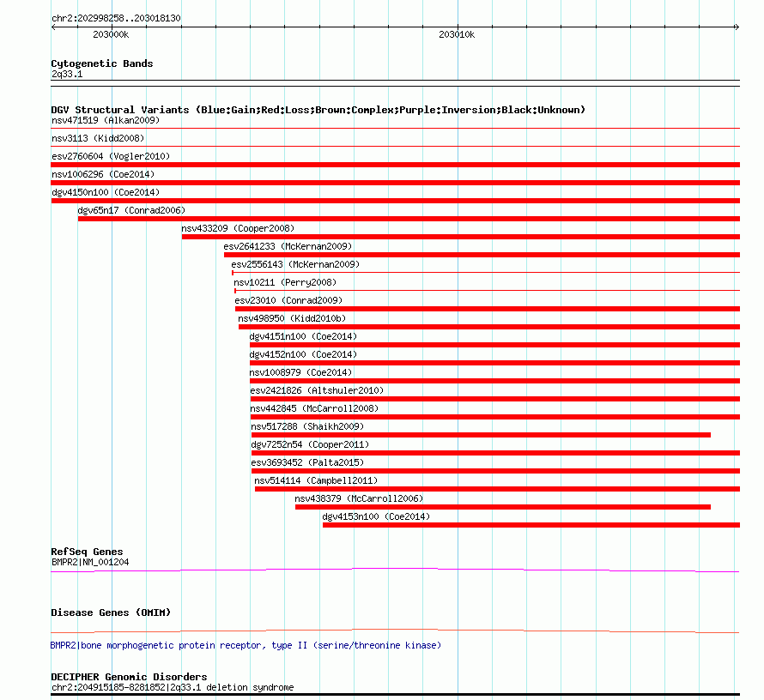This screenshot has height=700, width=764.
Task: Open esv2556143 (McKernan2009) variant label
Action: [295, 264]
